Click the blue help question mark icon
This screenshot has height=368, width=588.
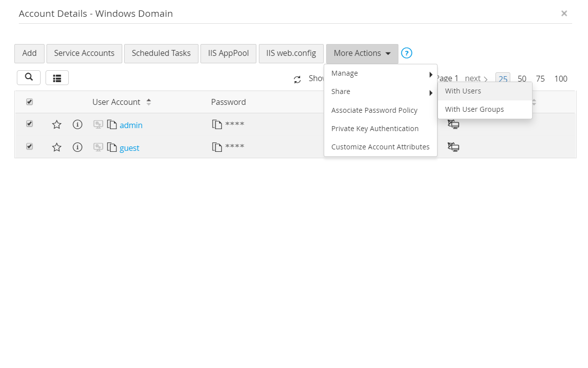[406, 53]
